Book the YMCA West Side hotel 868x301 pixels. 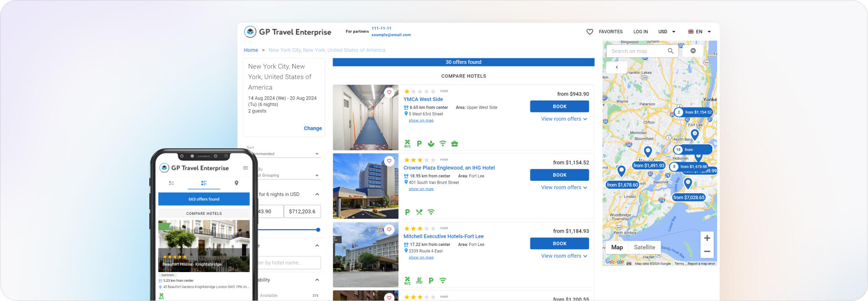[559, 106]
